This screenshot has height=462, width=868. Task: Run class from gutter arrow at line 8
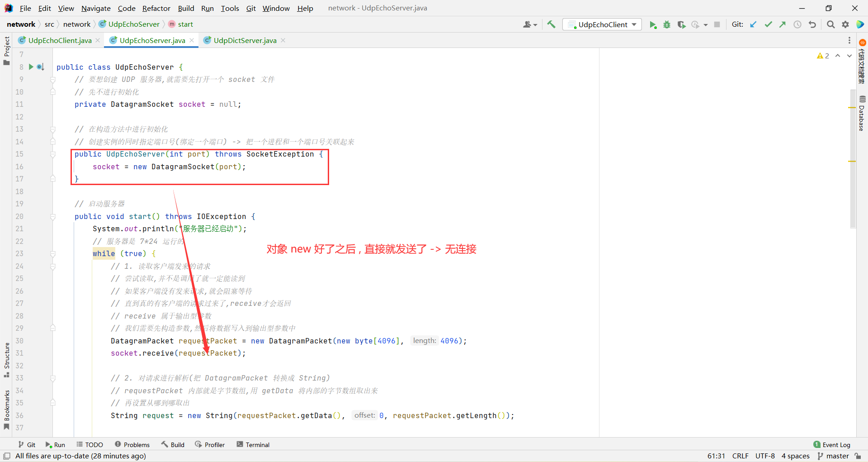[31, 67]
